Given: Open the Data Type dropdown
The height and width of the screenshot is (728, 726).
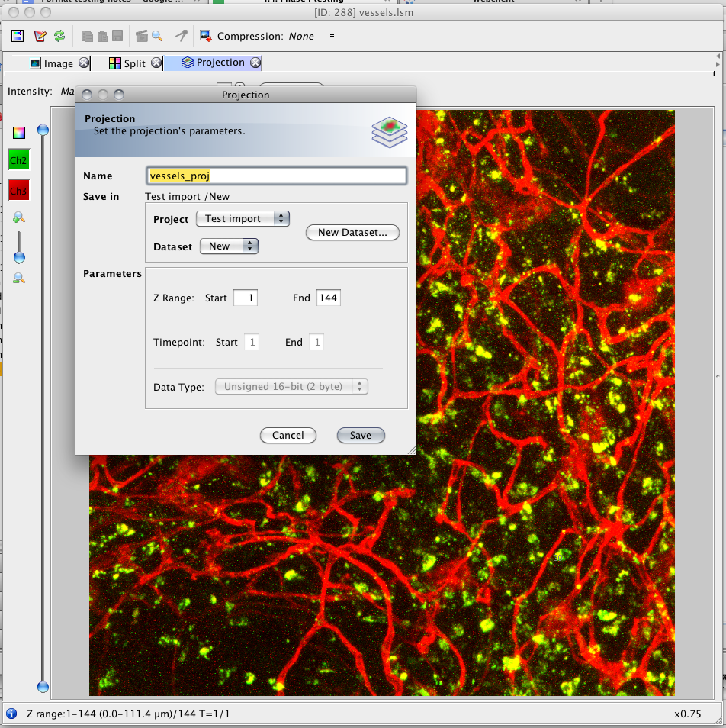Looking at the screenshot, I should click(291, 386).
